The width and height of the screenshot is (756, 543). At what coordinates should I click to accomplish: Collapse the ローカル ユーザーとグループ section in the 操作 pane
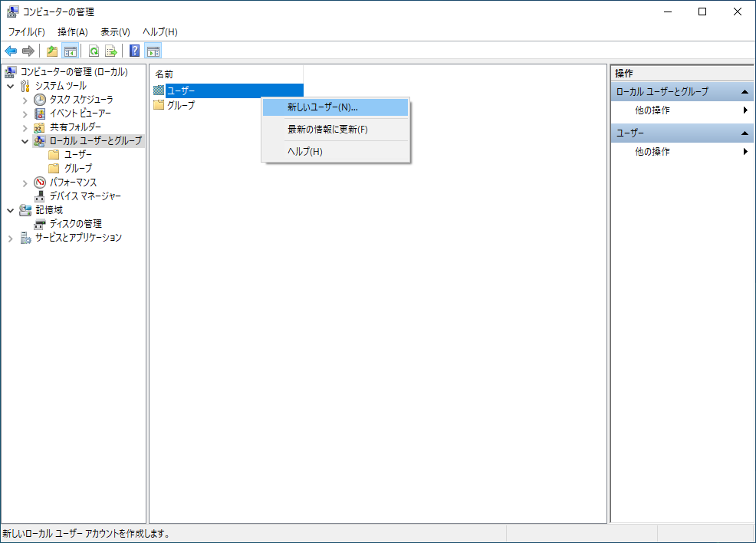tap(744, 91)
